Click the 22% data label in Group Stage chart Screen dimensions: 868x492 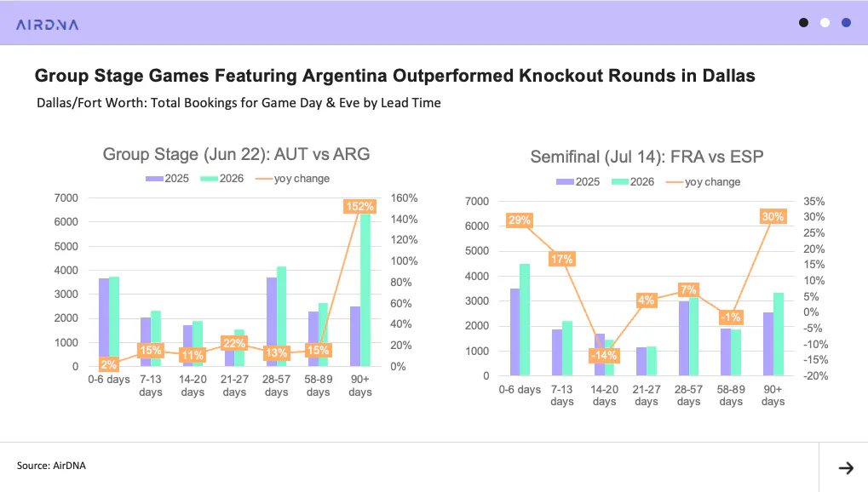233,343
